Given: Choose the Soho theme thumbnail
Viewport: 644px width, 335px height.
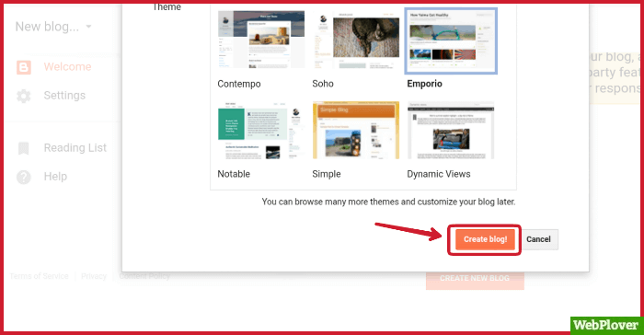Looking at the screenshot, I should click(356, 40).
